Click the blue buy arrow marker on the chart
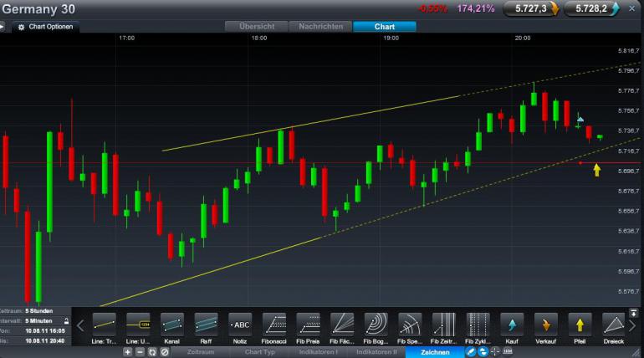 tap(580, 120)
